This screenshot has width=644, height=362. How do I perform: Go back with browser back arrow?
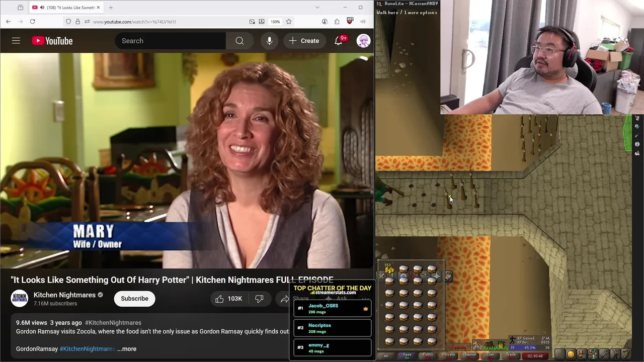pos(9,22)
